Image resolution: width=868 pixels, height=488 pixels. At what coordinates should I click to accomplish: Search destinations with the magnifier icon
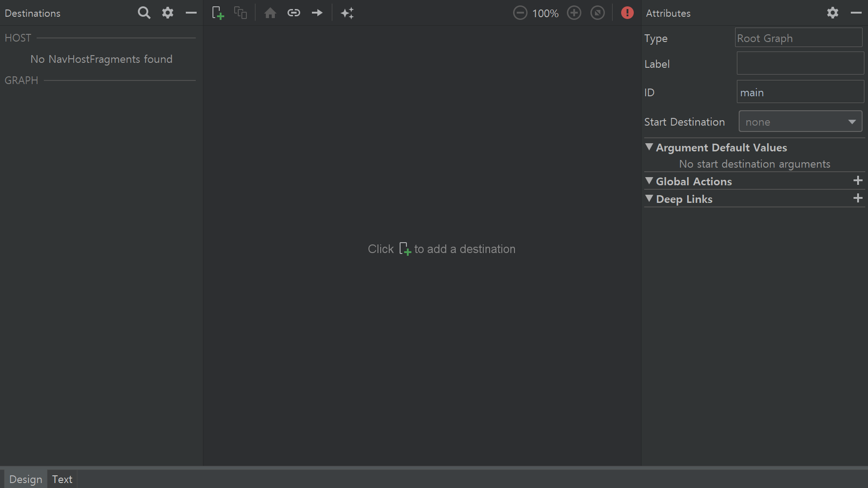point(144,13)
